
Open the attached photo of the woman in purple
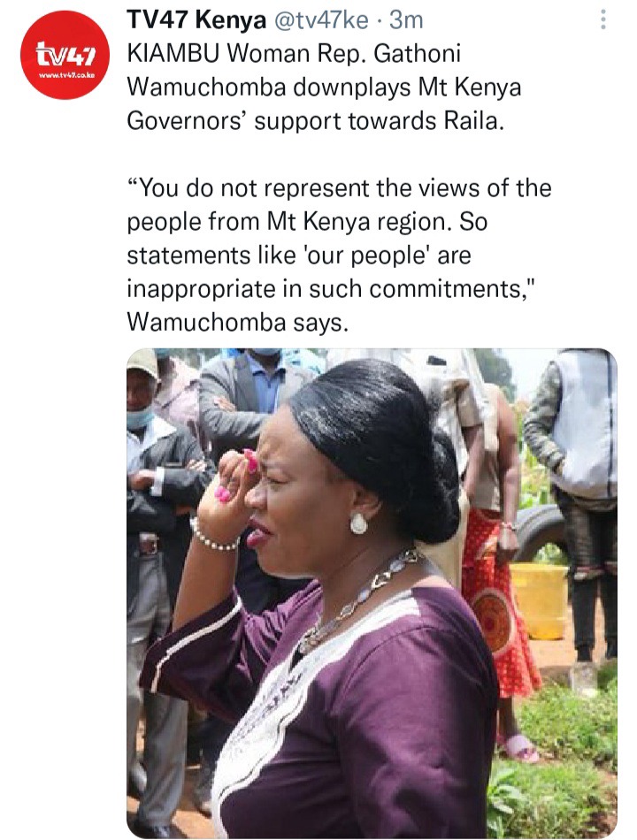click(x=372, y=593)
